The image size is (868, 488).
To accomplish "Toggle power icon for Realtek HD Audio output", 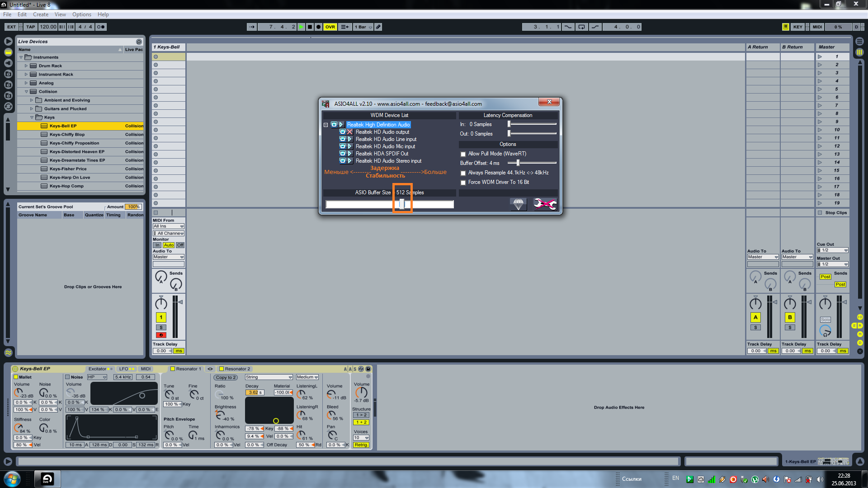I will pos(343,132).
